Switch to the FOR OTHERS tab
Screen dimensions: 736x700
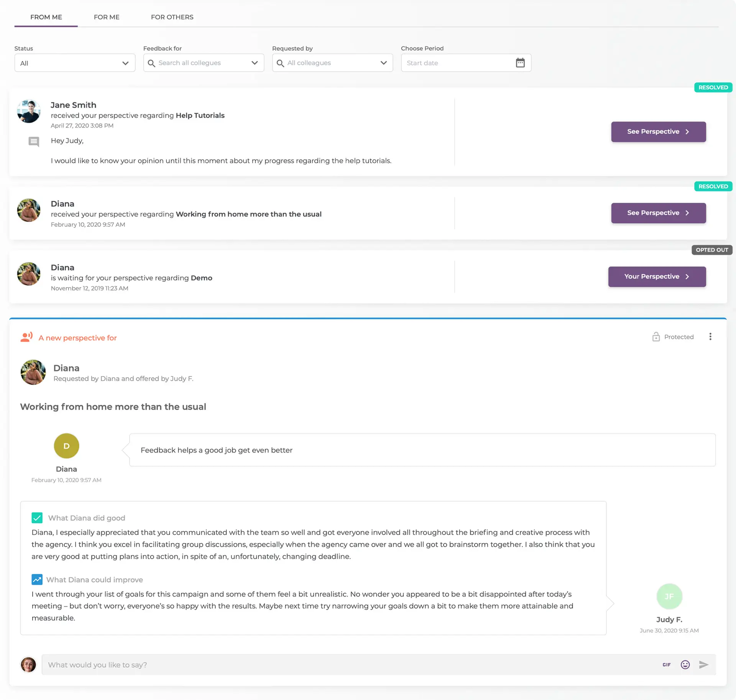pyautogui.click(x=172, y=17)
